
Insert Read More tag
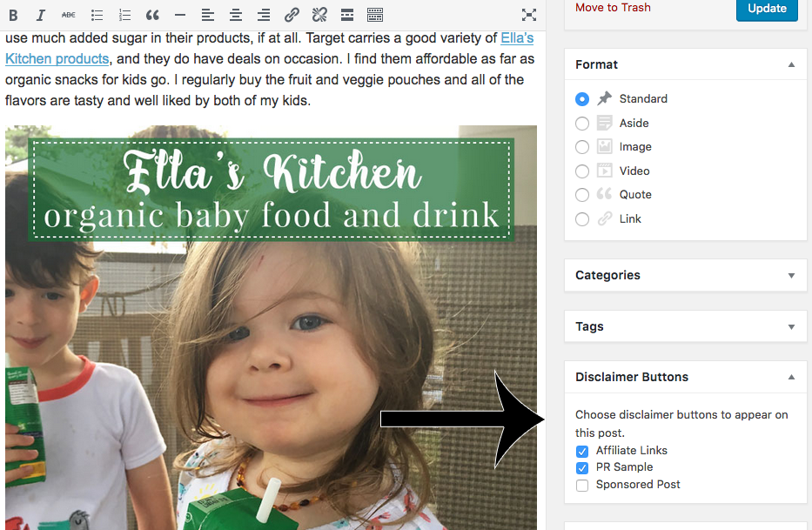click(347, 15)
